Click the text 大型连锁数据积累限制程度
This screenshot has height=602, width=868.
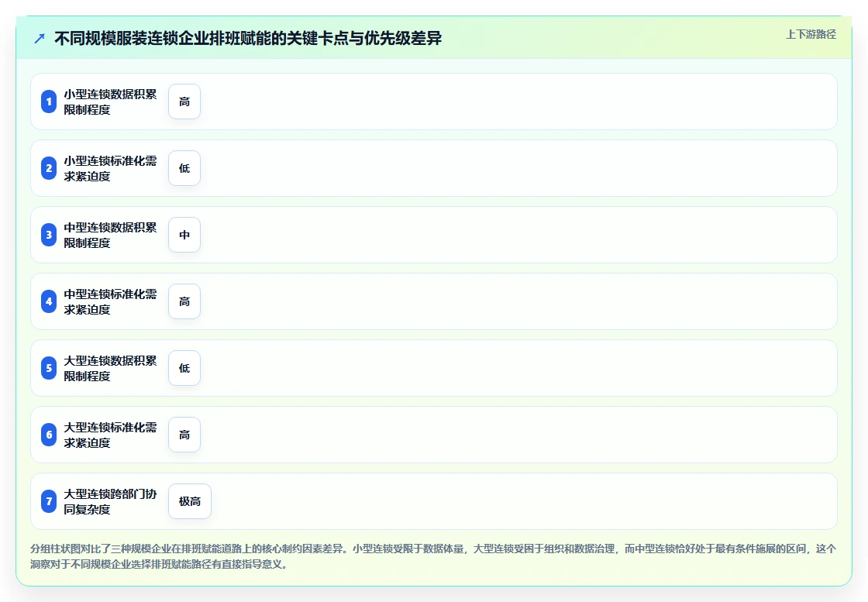(x=110, y=369)
